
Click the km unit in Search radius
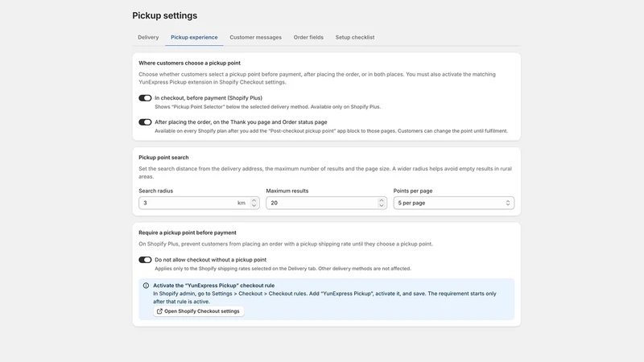click(241, 204)
